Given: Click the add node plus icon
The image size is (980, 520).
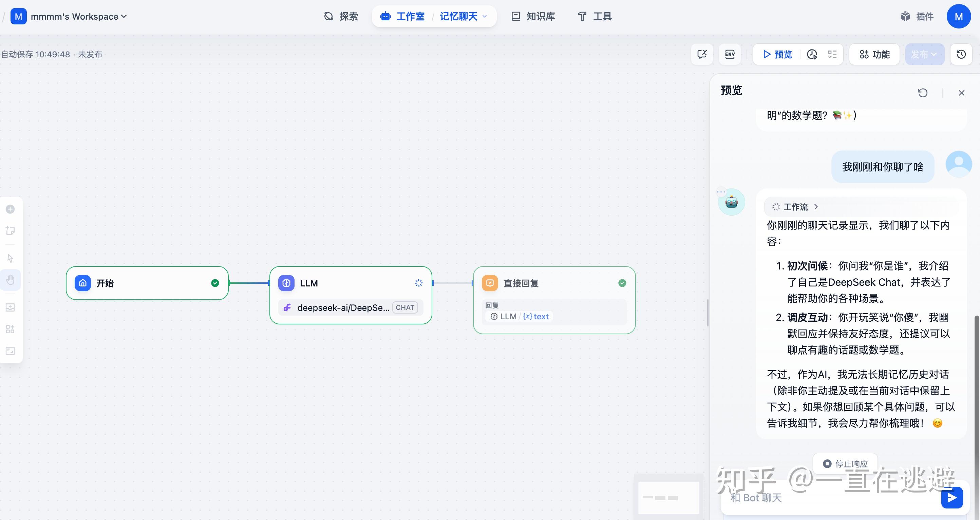Looking at the screenshot, I should point(10,209).
